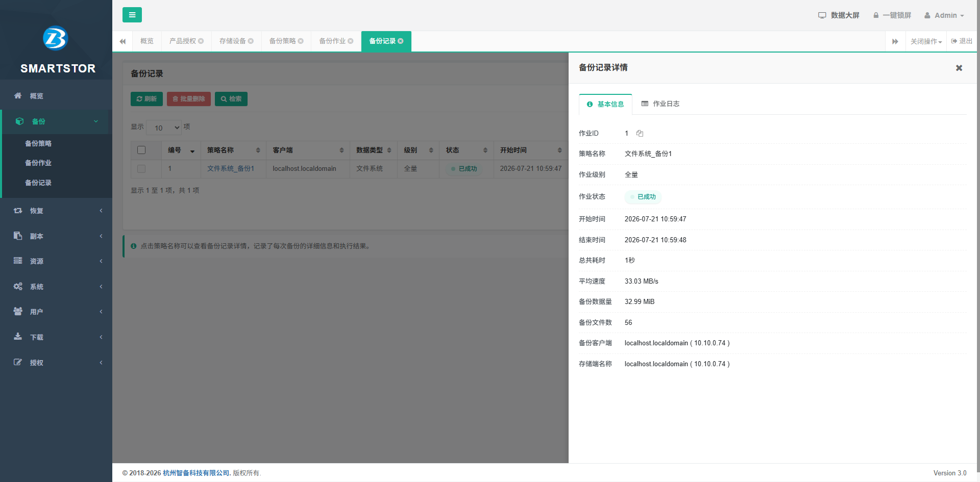Viewport: 980px width, 482px height.
Task: Close the 备份策略 tab with its x icon
Action: (x=301, y=41)
